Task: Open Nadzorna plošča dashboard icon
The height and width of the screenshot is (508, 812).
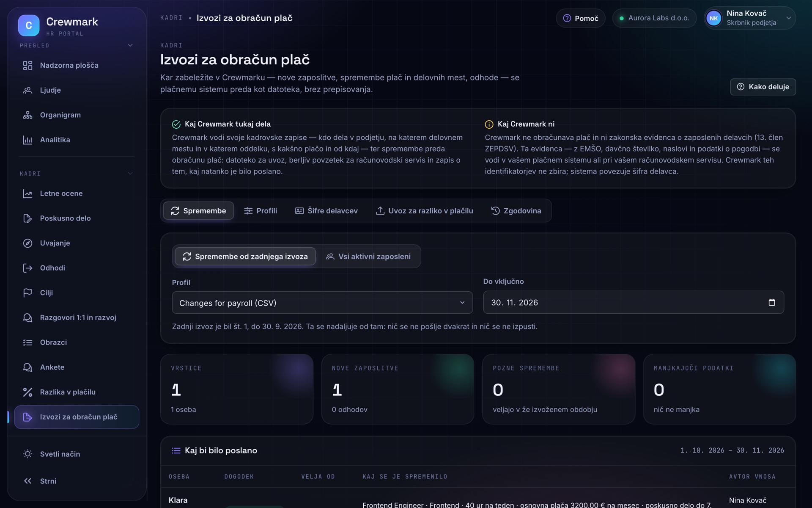Action: click(27, 65)
